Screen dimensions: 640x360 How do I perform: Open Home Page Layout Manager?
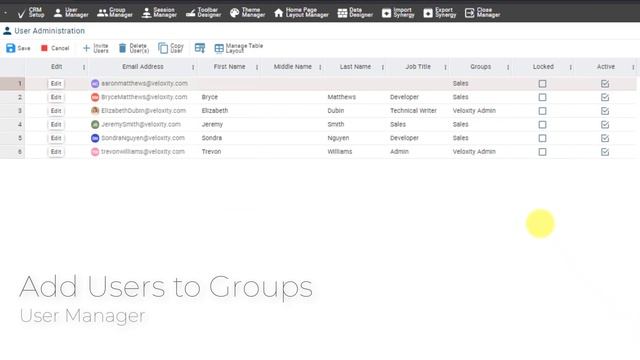pyautogui.click(x=301, y=13)
